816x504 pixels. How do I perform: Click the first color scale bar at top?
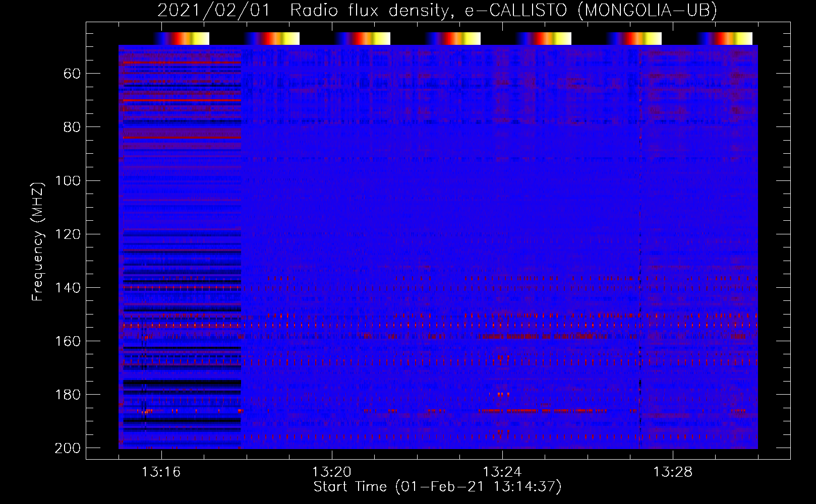click(x=181, y=38)
